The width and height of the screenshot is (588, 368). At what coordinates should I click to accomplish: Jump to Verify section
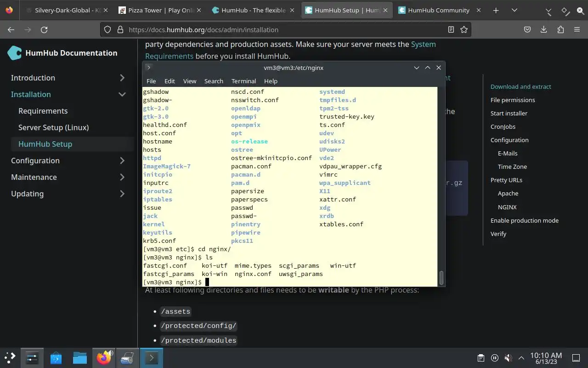[x=498, y=234]
